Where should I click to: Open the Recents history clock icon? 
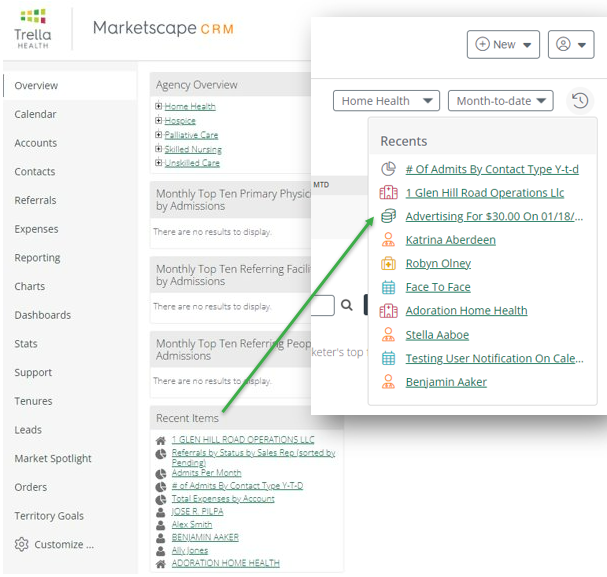(x=580, y=101)
